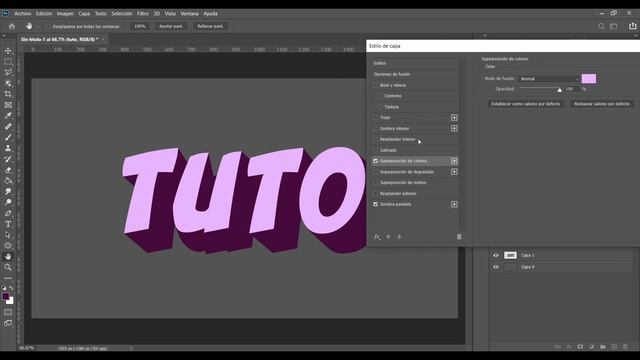640x360 pixels.
Task: Select the Crop tool
Action: coord(8,94)
